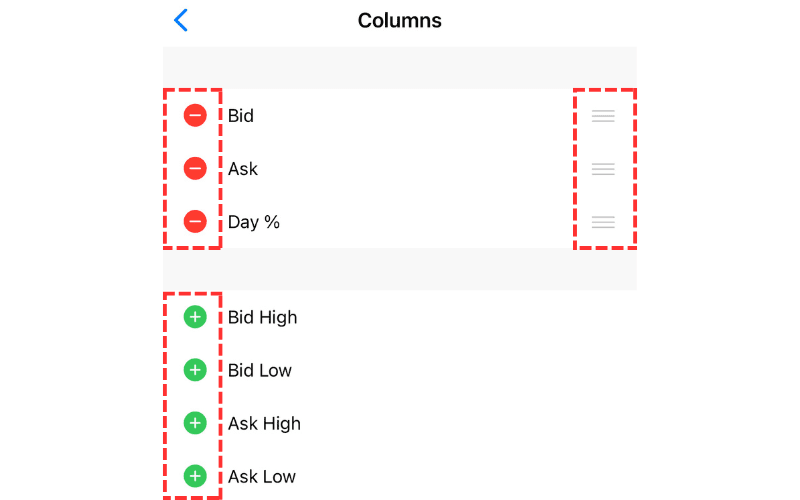The image size is (800, 500).
Task: Add the Bid High column with its green plus
Action: tap(195, 318)
